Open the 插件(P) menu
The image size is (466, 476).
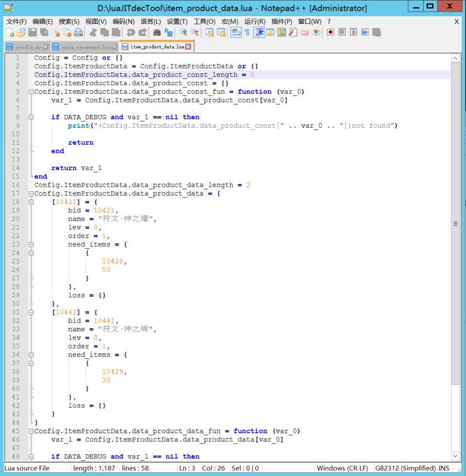click(282, 21)
